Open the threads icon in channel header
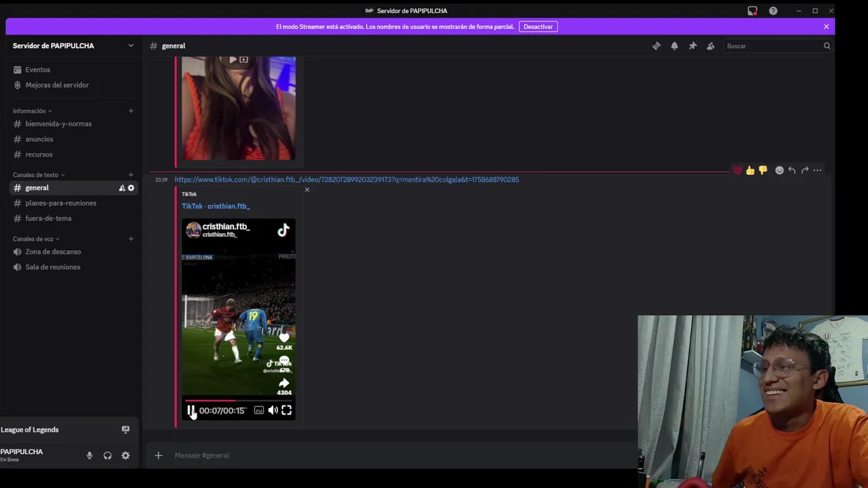868x488 pixels. 656,46
